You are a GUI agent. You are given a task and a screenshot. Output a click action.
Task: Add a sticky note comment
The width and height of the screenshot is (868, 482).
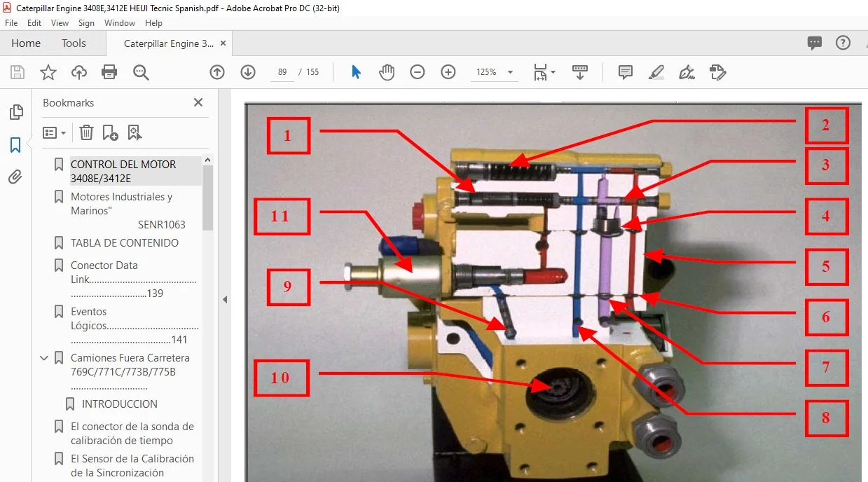626,72
